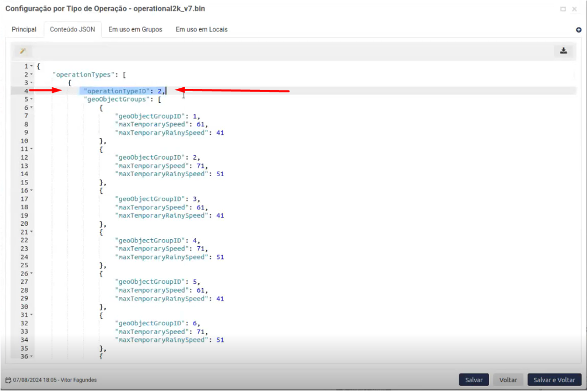
Task: Fold the object starting on line 31
Action: coord(32,315)
